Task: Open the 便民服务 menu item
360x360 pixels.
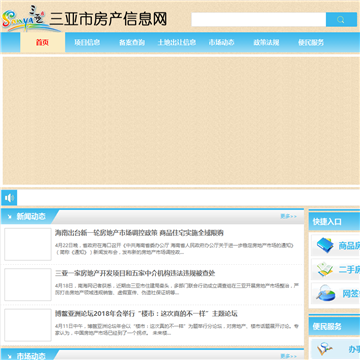Action: pyautogui.click(x=311, y=42)
